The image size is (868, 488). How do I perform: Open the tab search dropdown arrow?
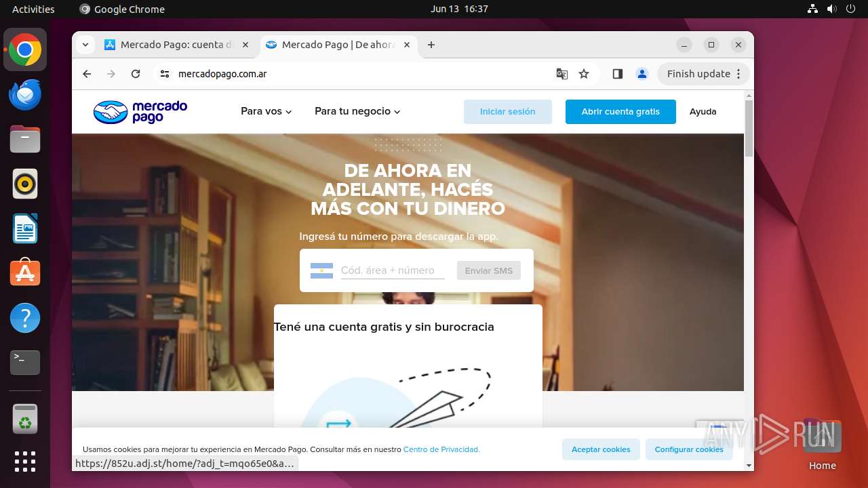85,45
